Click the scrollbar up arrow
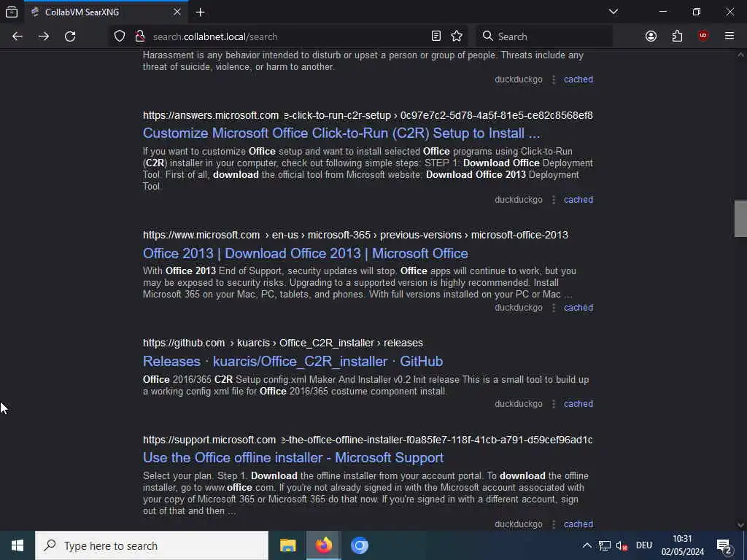Viewport: 747px width, 560px height. [x=740, y=55]
